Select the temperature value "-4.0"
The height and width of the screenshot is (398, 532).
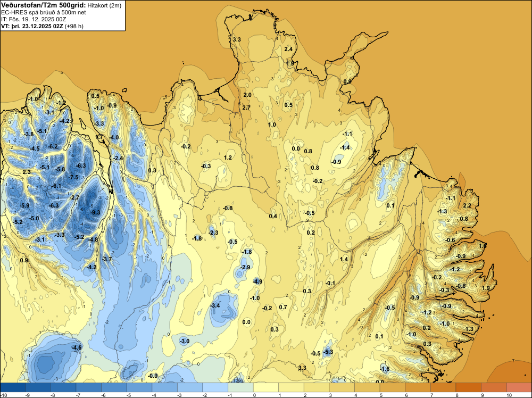[114, 137]
